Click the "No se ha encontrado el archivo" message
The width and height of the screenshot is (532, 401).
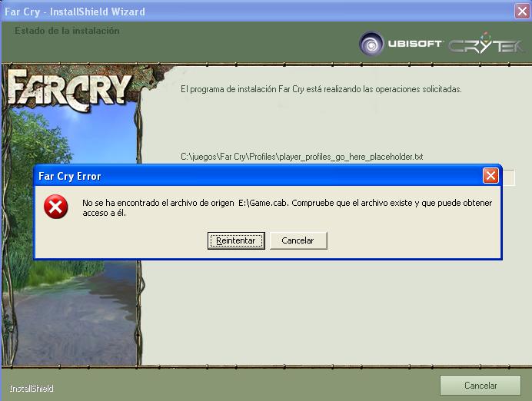tap(287, 207)
